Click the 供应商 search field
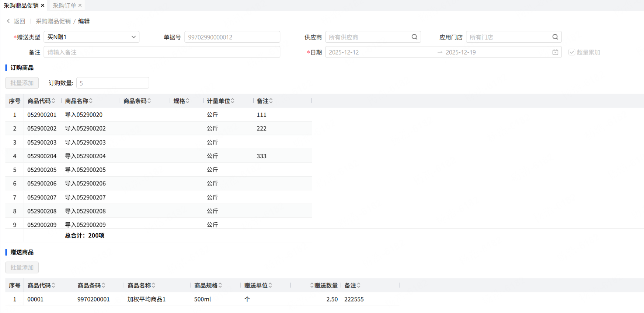The width and height of the screenshot is (644, 313). 373,37
